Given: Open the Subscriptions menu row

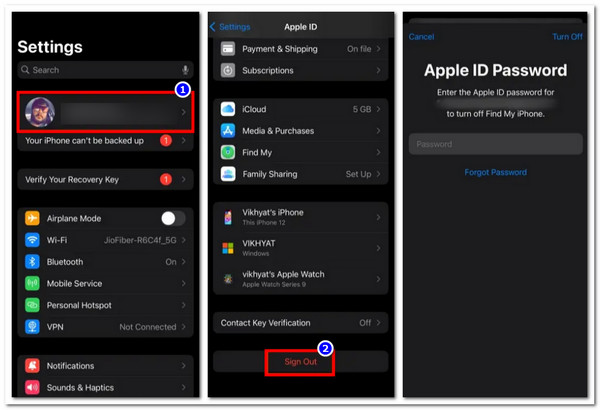Looking at the screenshot, I should (301, 70).
